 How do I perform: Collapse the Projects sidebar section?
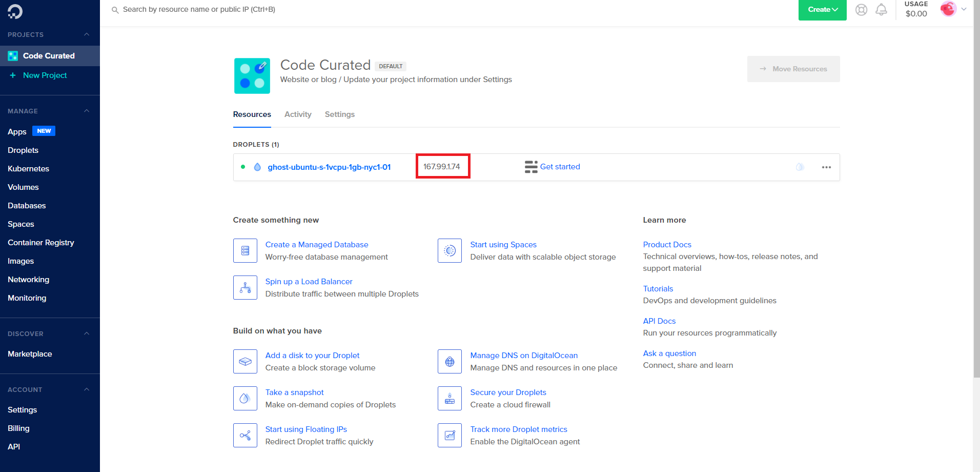tap(87, 34)
